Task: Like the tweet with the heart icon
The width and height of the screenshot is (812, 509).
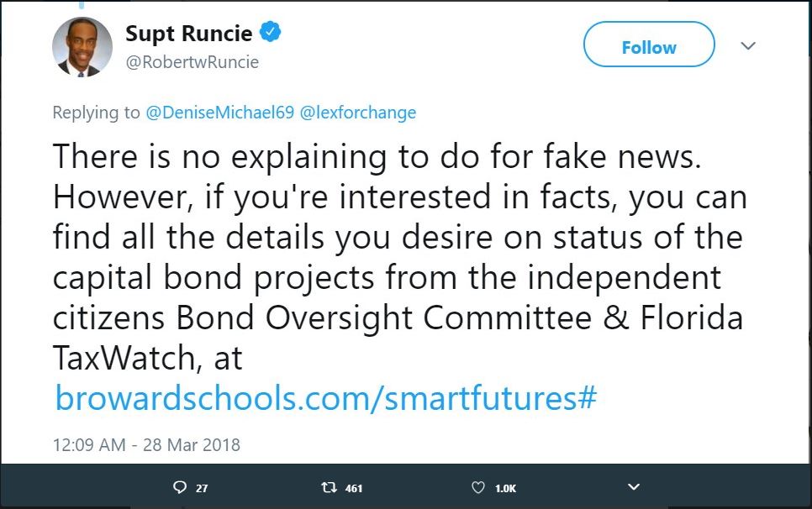Action: point(478,487)
